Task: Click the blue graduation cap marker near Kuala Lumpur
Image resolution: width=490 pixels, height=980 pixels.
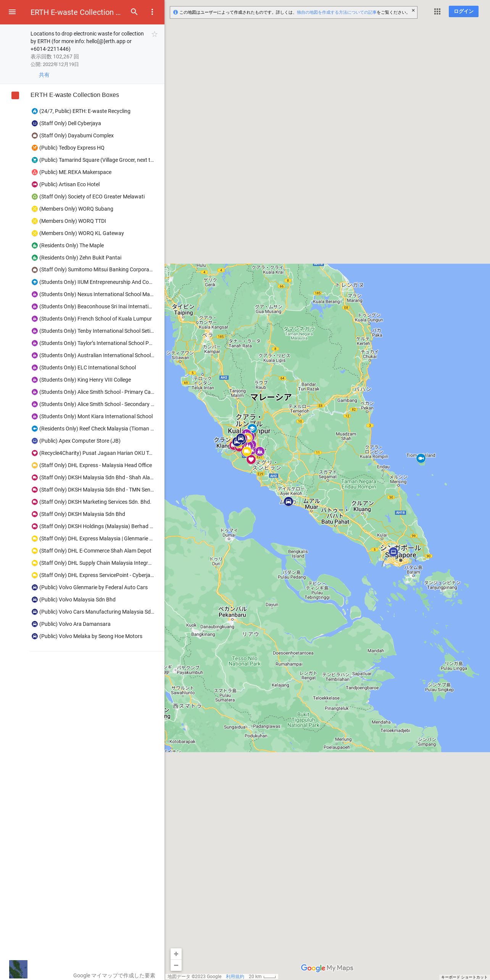Action: point(252,429)
